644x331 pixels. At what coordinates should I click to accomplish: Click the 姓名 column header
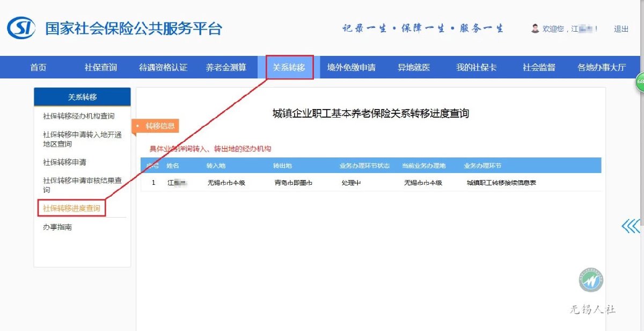click(172, 165)
